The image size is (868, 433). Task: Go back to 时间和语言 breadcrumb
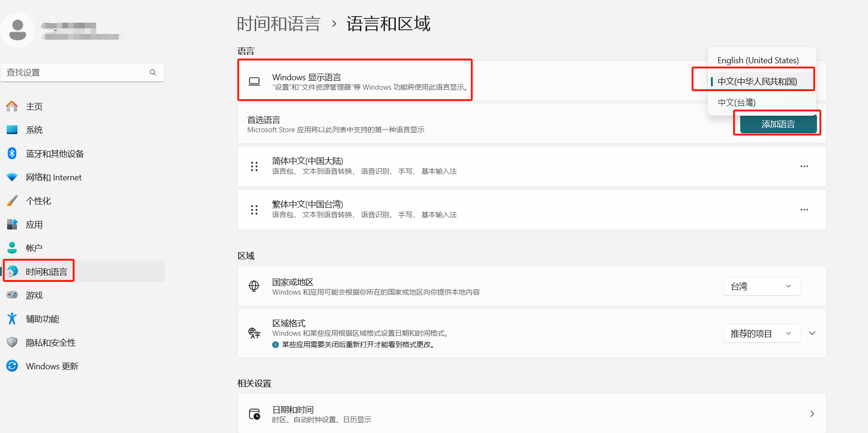278,24
